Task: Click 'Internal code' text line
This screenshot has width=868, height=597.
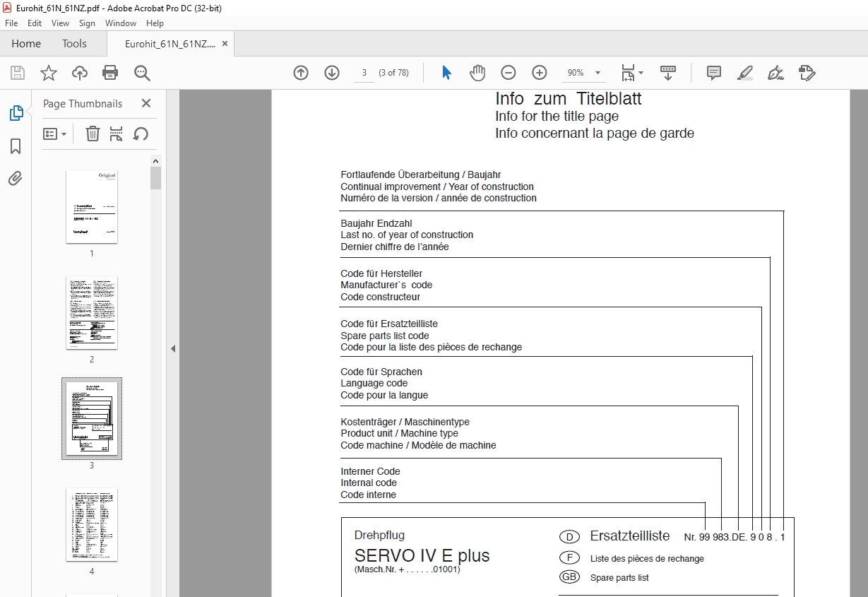Action: coord(369,483)
